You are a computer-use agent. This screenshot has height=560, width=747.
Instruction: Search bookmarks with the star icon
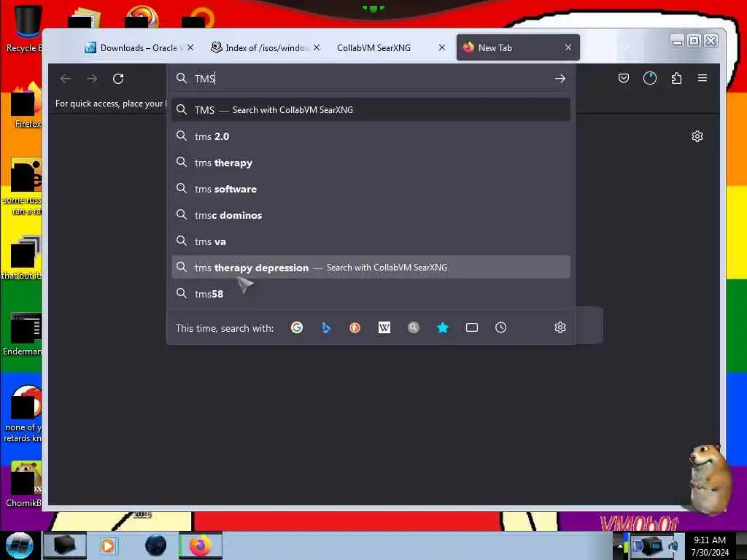point(443,327)
